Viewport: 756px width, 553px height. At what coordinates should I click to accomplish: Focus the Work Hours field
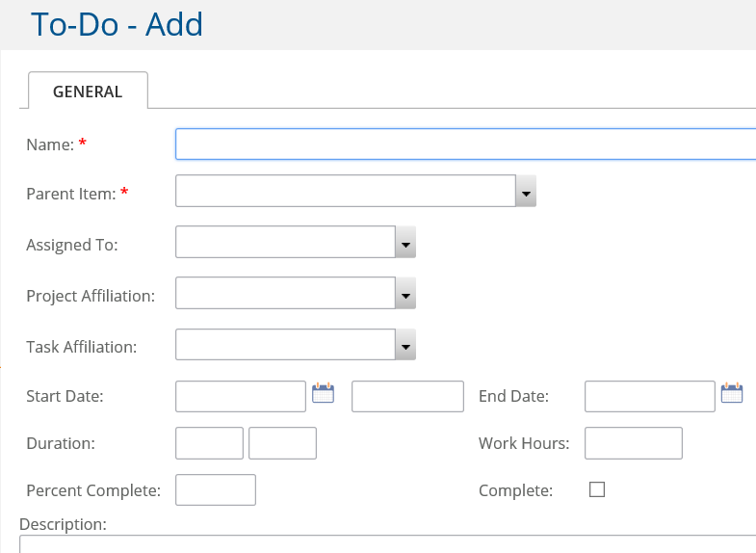[634, 443]
